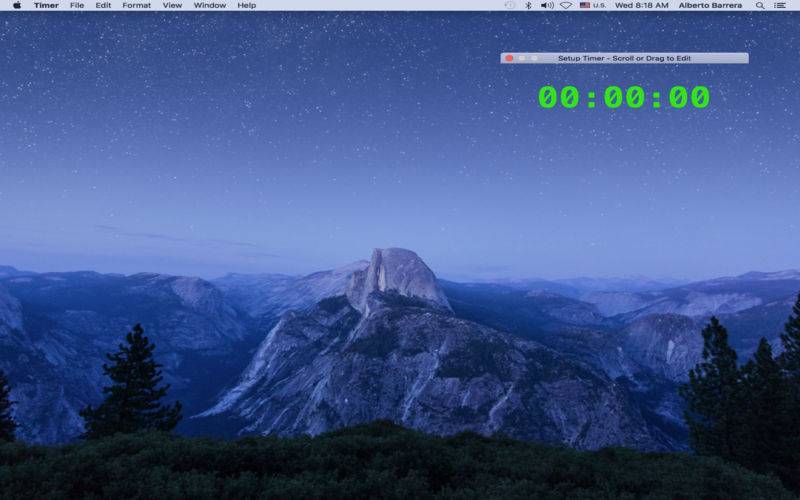
Task: Minimize the Setup Timer window
Action: point(521,58)
